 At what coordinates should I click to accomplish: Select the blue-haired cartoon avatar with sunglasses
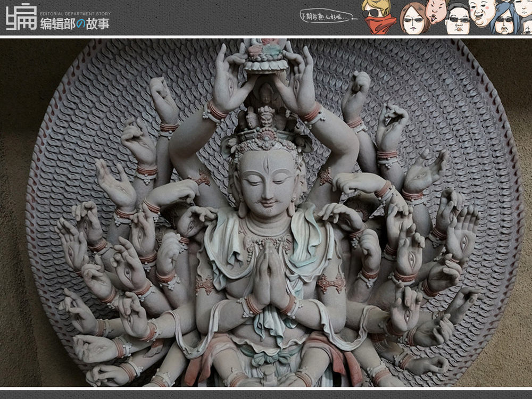pos(504,19)
